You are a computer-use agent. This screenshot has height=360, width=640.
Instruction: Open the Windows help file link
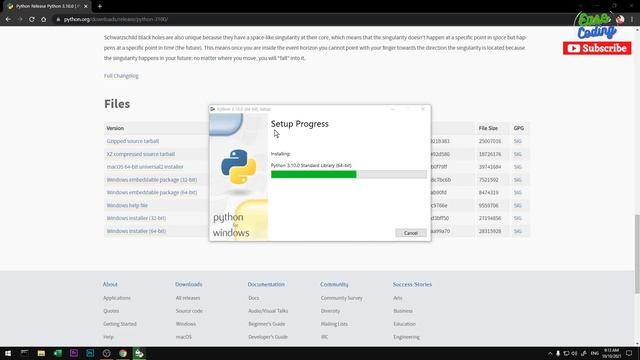[127, 206]
